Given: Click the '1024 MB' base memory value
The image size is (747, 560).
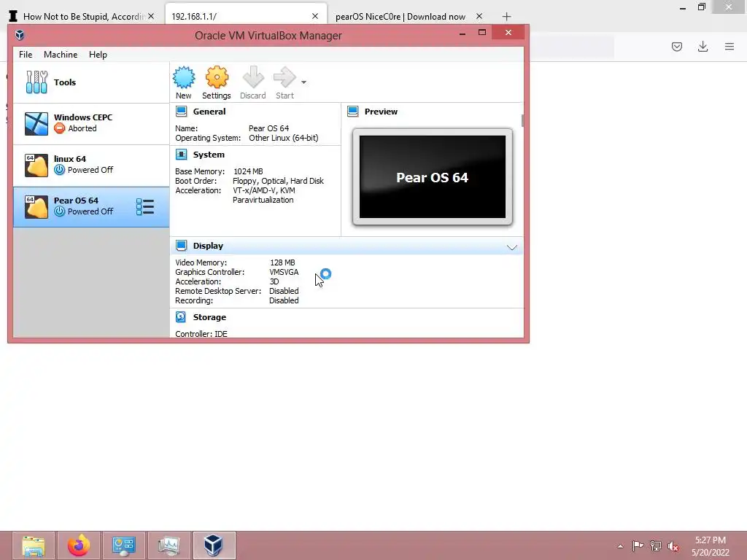Looking at the screenshot, I should point(248,171).
